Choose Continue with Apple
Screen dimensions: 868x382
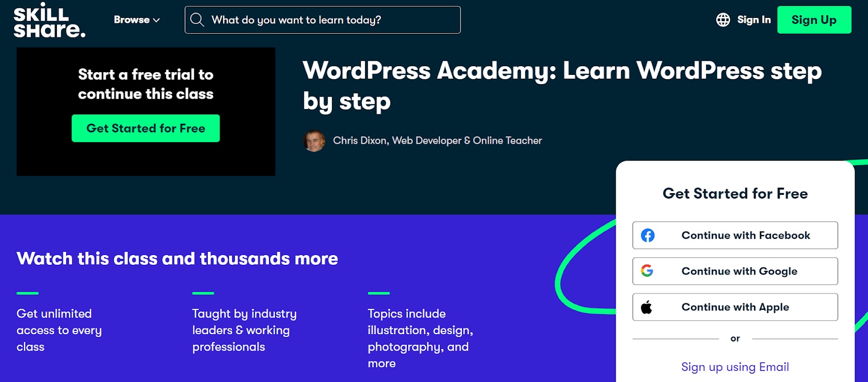pyautogui.click(x=735, y=307)
